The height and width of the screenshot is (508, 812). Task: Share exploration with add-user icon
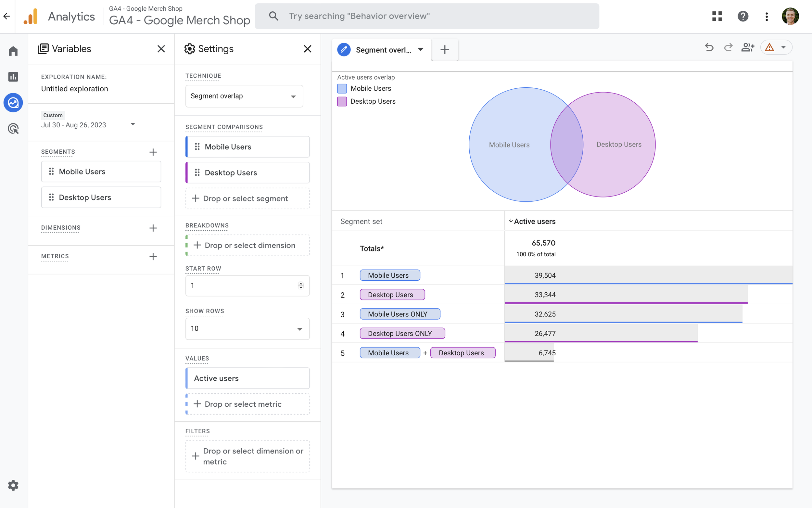tap(748, 47)
